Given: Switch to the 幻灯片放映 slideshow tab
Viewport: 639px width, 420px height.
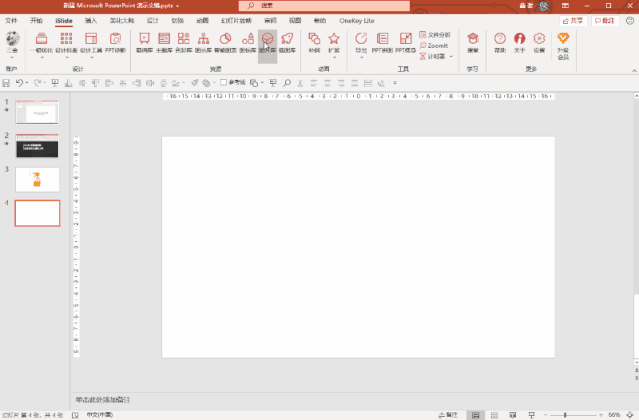Looking at the screenshot, I should pos(236,20).
